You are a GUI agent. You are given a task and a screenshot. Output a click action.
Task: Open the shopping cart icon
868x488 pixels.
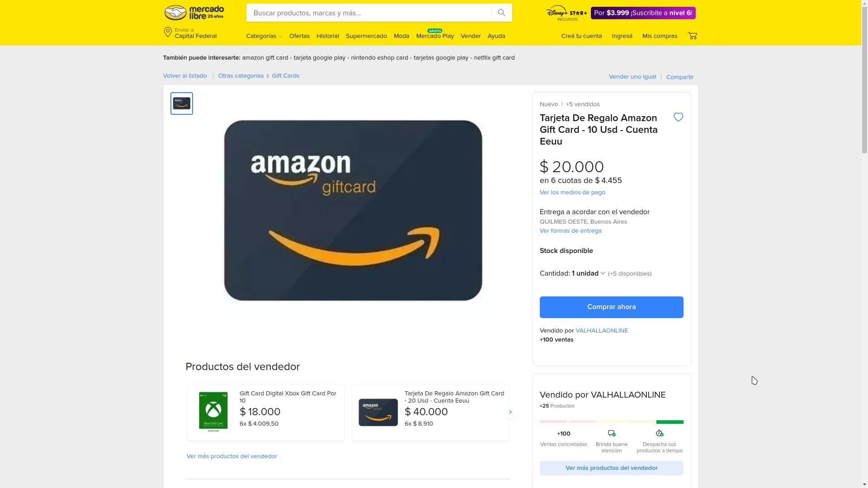coord(692,36)
